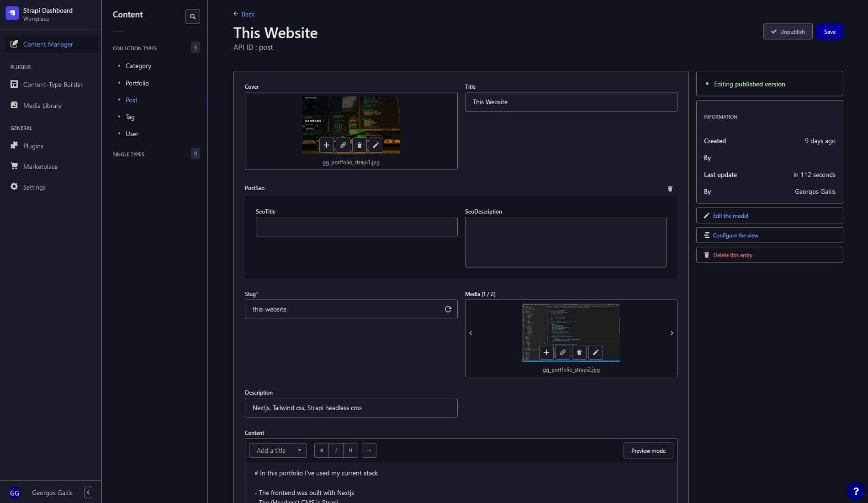
Task: Edit gg_portfolio_strapi2.jpg media file
Action: (596, 352)
